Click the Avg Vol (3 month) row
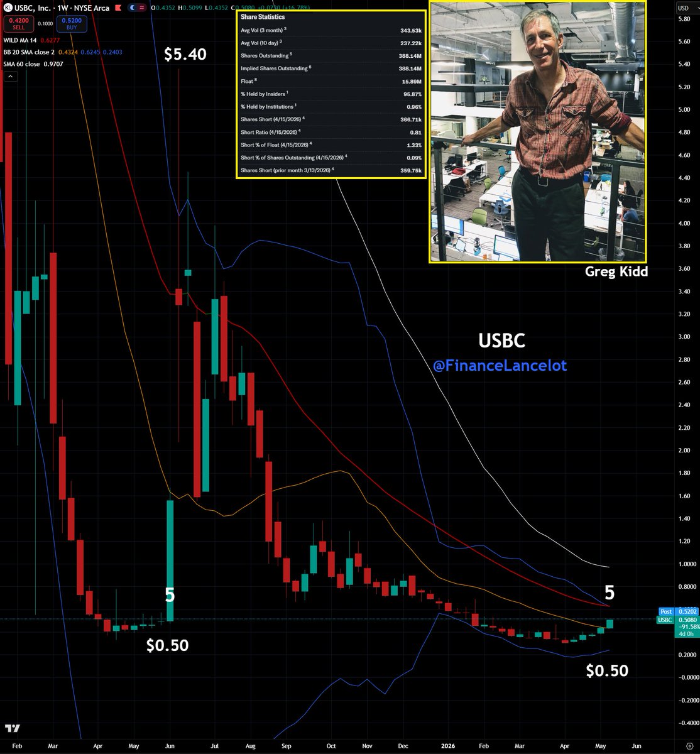The image size is (700, 754). pos(331,30)
